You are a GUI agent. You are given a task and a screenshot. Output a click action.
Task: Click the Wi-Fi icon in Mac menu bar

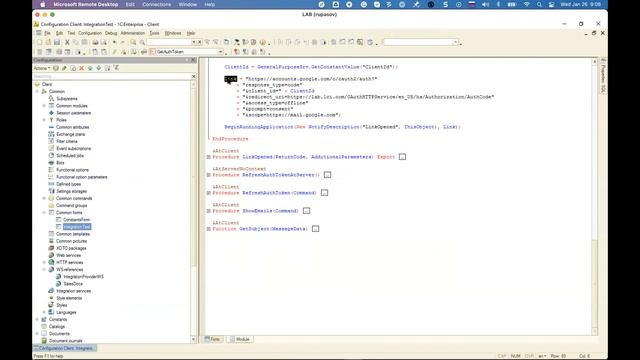point(527,4)
